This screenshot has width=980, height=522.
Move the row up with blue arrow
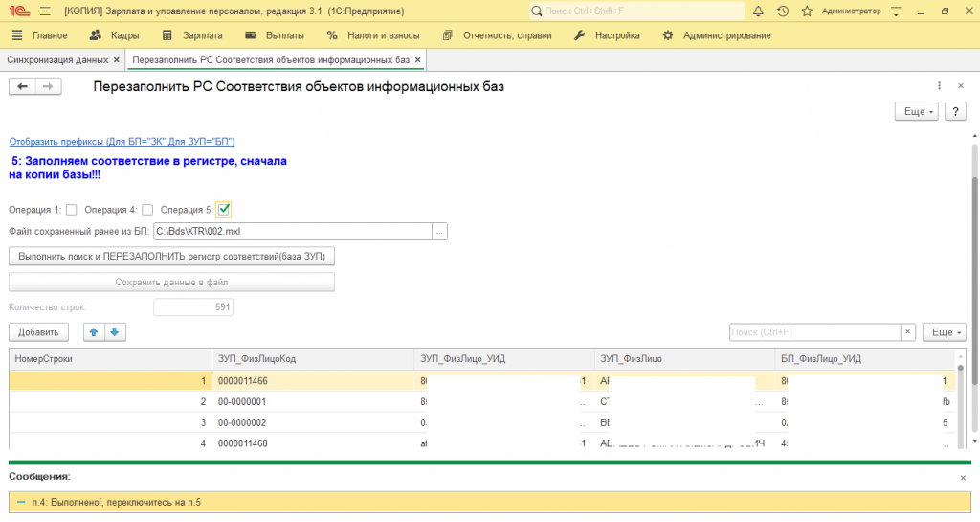click(94, 332)
